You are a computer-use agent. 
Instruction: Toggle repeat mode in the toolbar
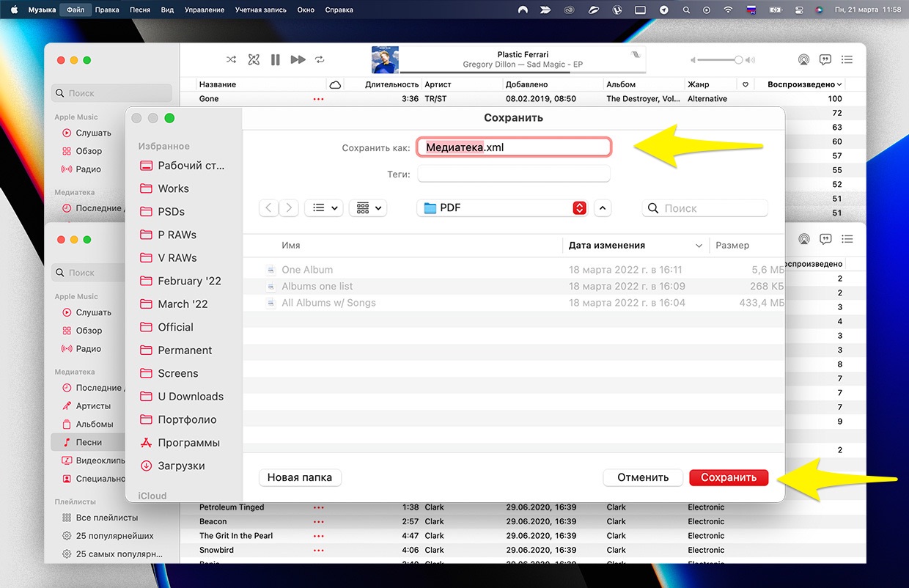320,59
